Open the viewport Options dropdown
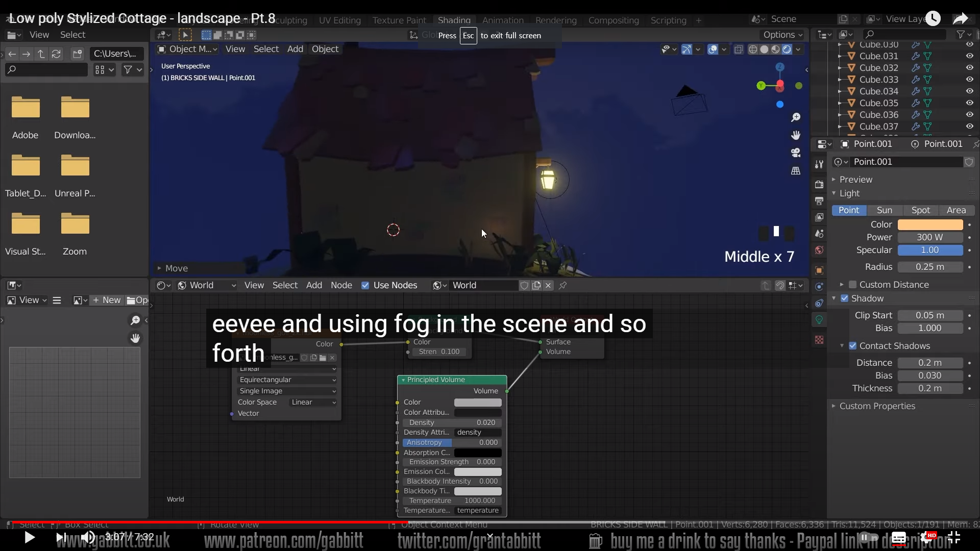 (x=782, y=35)
